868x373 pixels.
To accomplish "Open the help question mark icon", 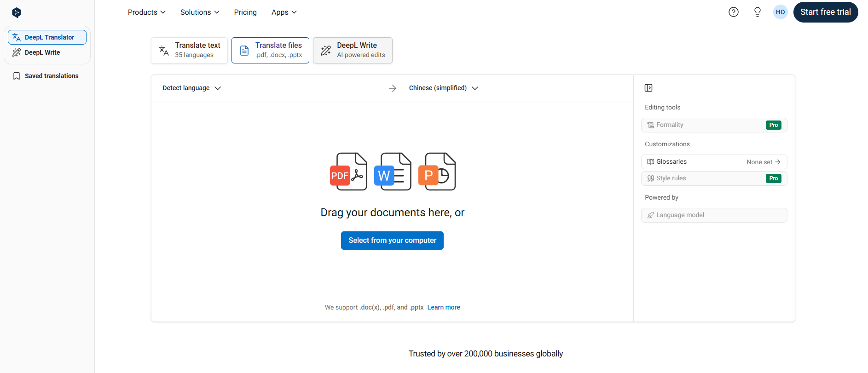I will (x=734, y=12).
